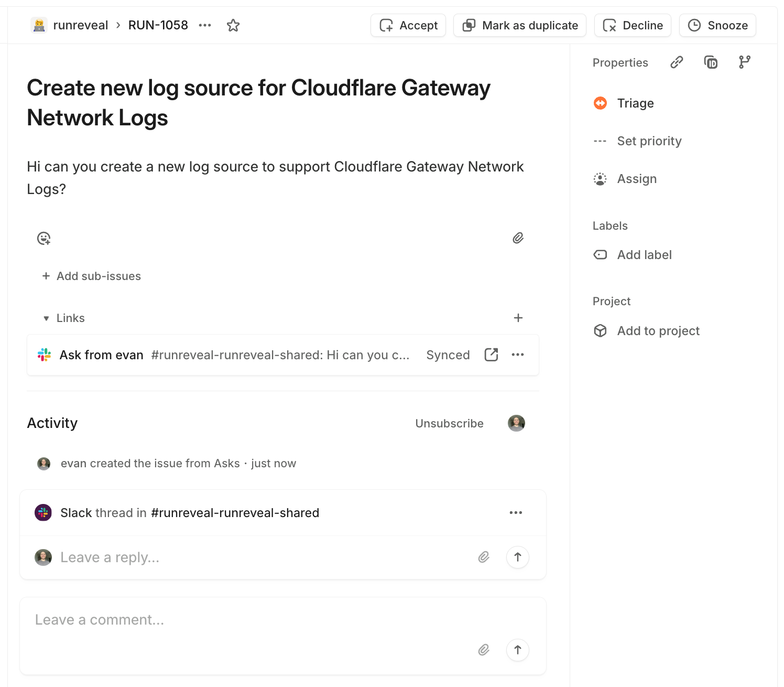Copy the issue ID icon
Screen dimensions: 784x687
[711, 62]
